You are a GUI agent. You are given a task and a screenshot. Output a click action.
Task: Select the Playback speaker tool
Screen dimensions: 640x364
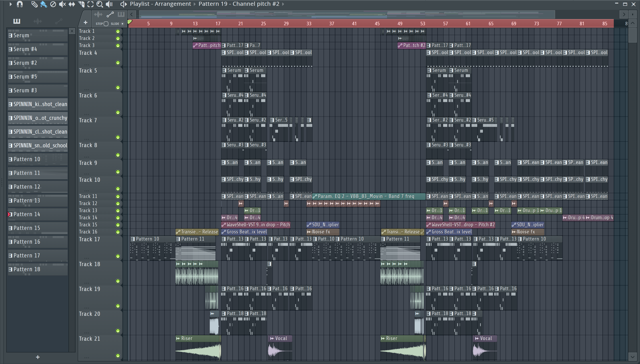pos(109,4)
